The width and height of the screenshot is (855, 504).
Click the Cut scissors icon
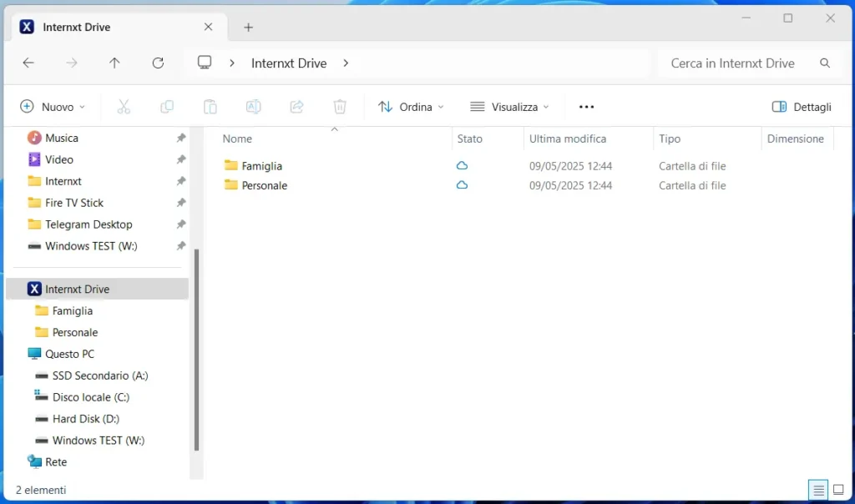coord(124,107)
